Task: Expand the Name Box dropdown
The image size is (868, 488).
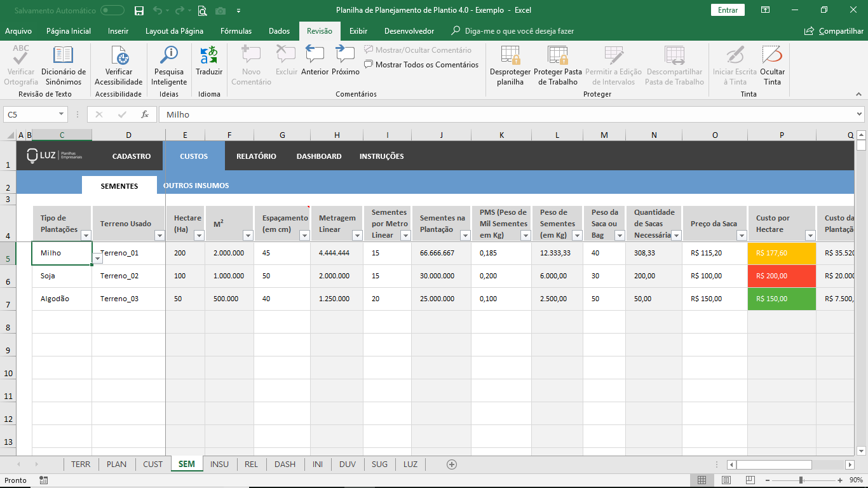Action: click(62, 114)
